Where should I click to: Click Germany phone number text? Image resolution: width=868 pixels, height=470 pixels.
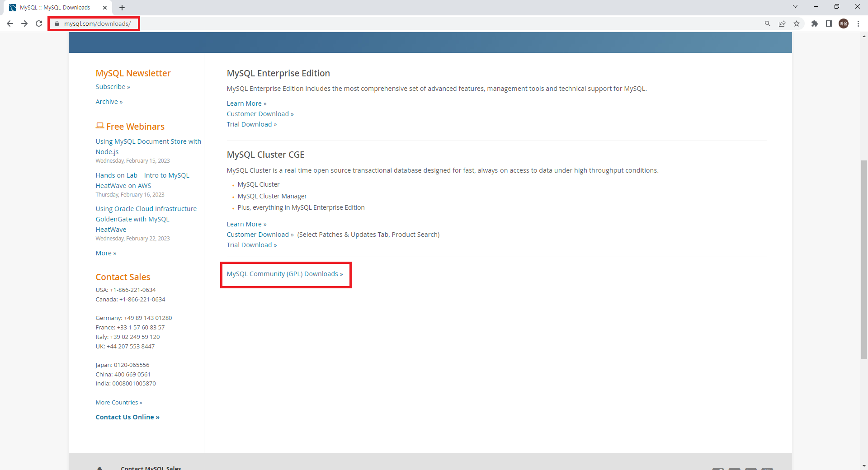pyautogui.click(x=134, y=318)
